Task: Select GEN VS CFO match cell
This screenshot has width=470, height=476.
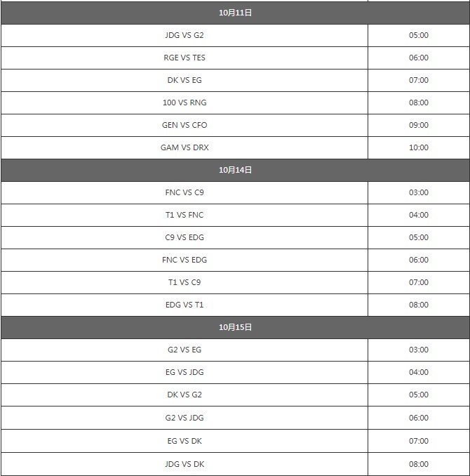Action: (x=184, y=125)
